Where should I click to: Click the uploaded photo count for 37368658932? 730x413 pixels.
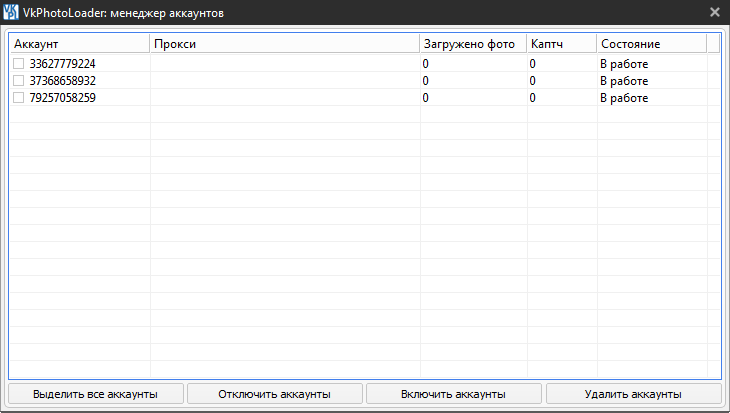point(426,81)
